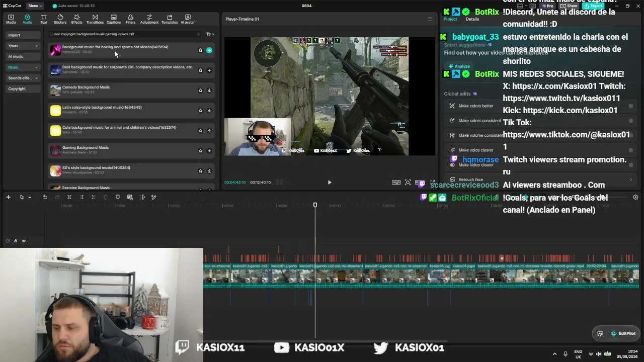
Task: Favorite the Comedy Background Music track
Action: pyautogui.click(x=200, y=90)
